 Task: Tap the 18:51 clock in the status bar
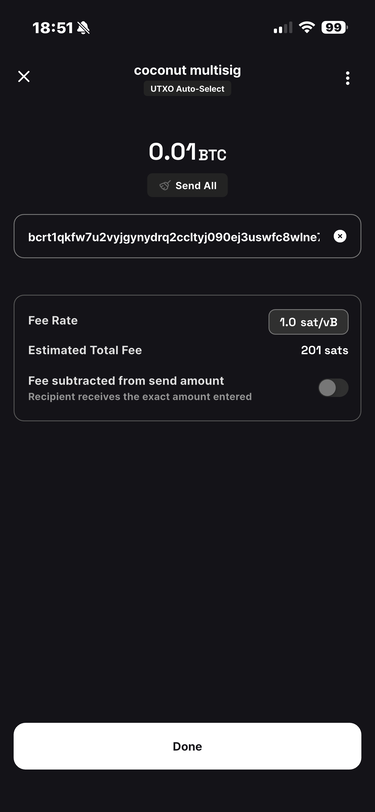pos(52,28)
